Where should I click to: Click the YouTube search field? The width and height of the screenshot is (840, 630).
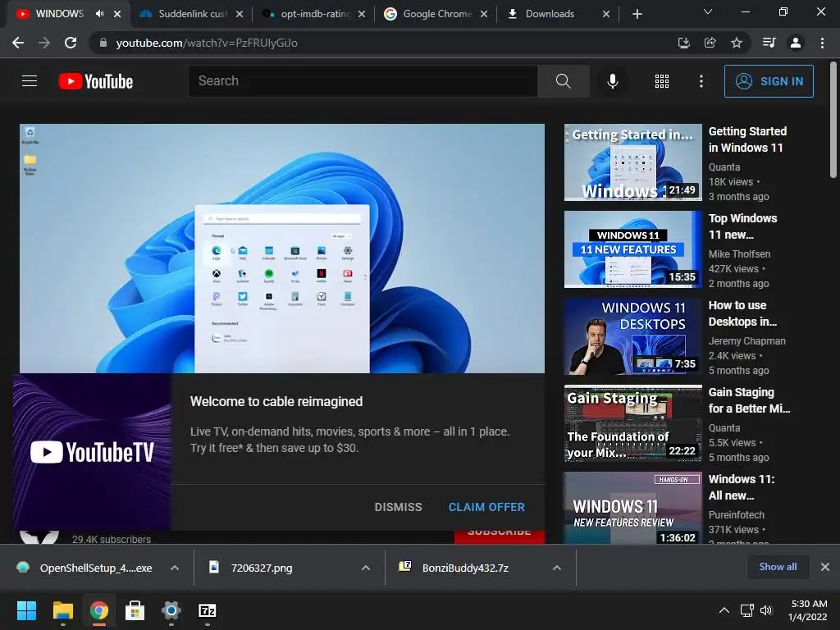[363, 81]
